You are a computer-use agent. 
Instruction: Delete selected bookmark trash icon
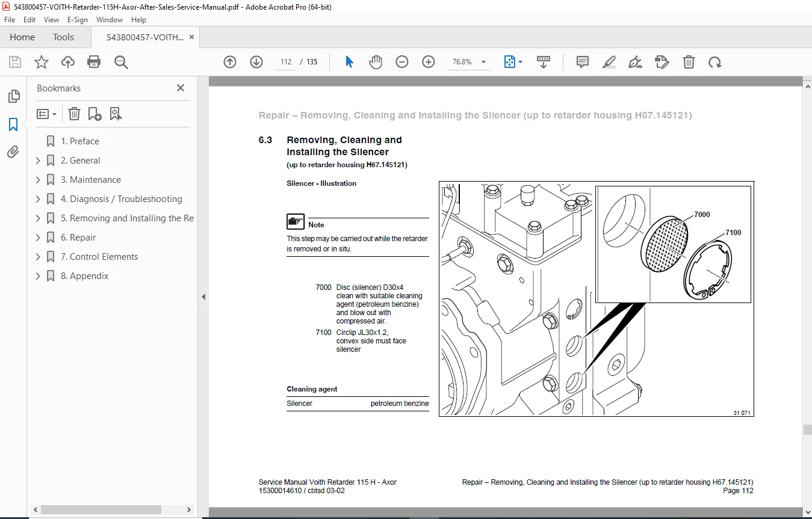tap(73, 114)
